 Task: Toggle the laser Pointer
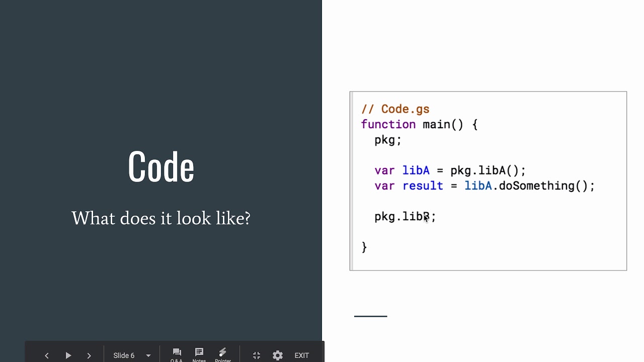[223, 354]
